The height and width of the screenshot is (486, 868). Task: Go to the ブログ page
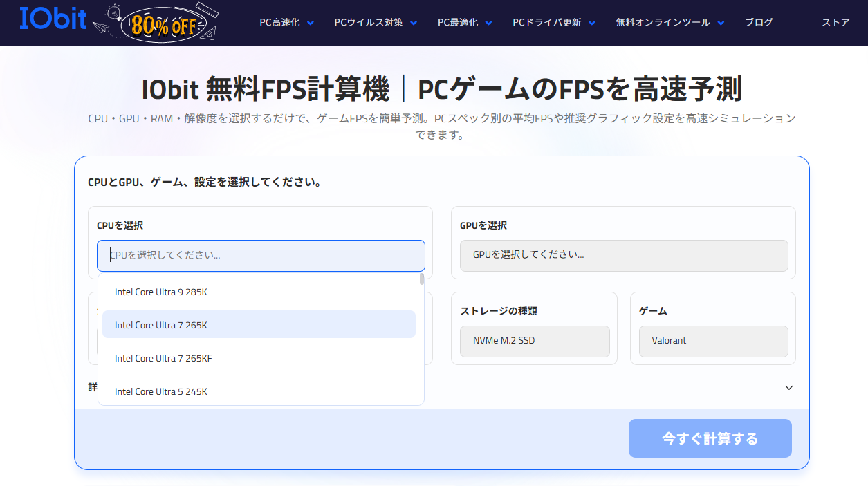(x=759, y=22)
